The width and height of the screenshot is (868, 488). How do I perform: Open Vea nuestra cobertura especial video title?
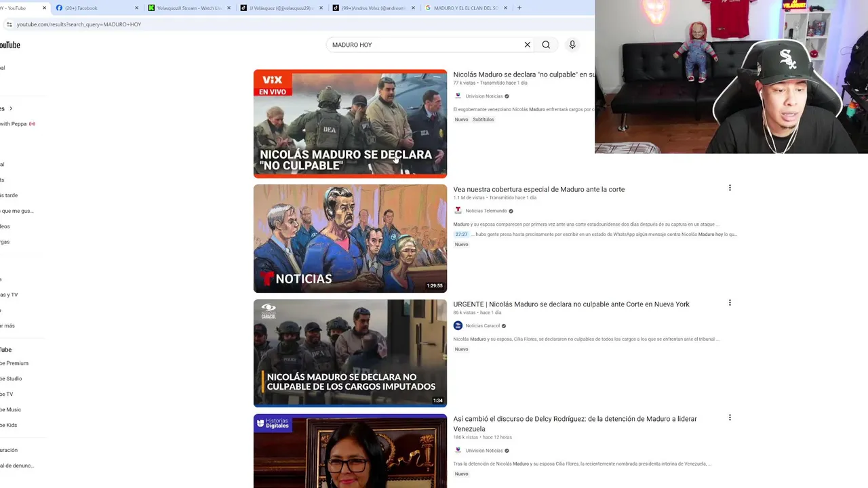539,189
